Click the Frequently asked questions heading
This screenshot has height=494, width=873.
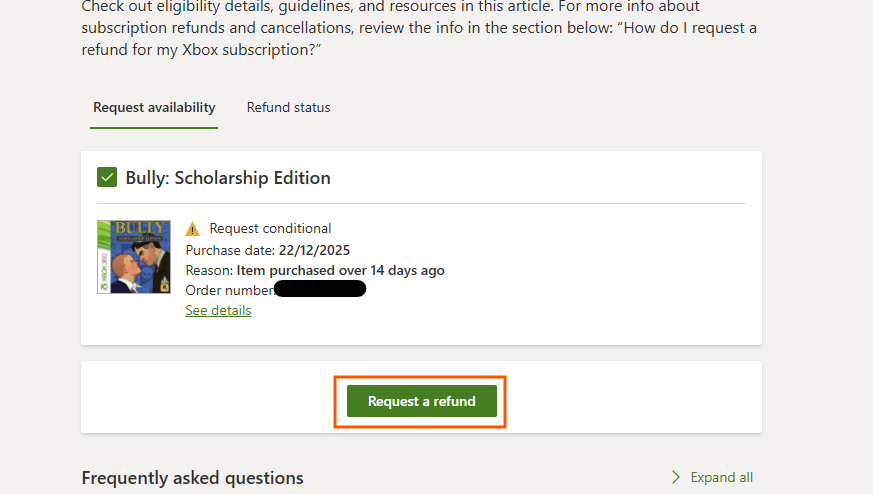tap(192, 478)
